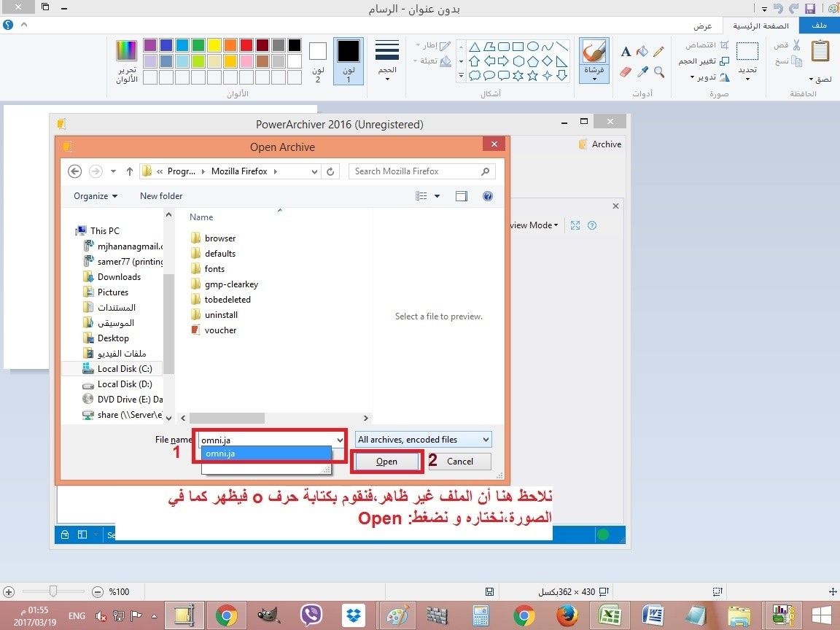Select the Magnifier tool in Paint
The width and height of the screenshot is (840, 630).
pos(659,71)
